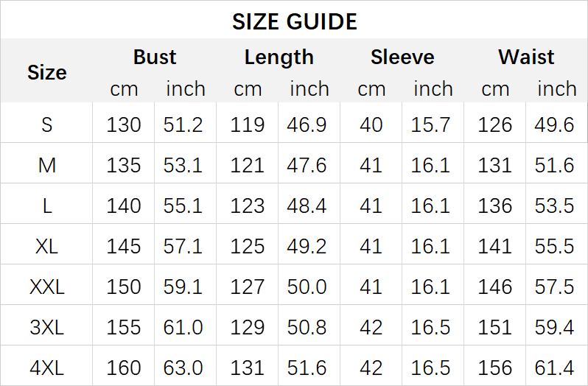The image size is (588, 386).
Task: Select waist value 136 cm for size L
Action: pyautogui.click(x=495, y=206)
